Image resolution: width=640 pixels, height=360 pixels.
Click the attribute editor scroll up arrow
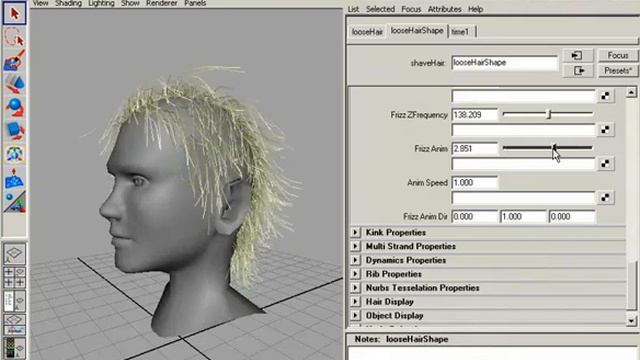pos(631,93)
